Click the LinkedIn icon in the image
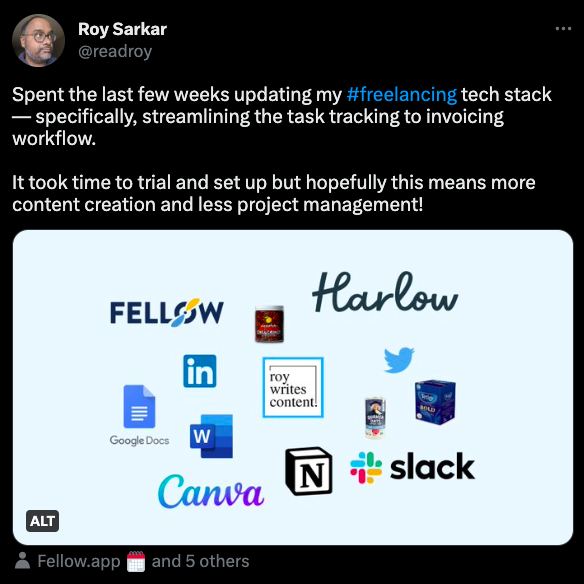The width and height of the screenshot is (584, 584). 200,371
